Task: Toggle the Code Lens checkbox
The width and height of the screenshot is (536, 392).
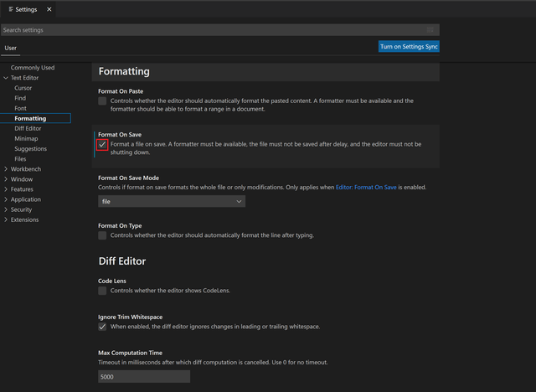Action: (102, 291)
